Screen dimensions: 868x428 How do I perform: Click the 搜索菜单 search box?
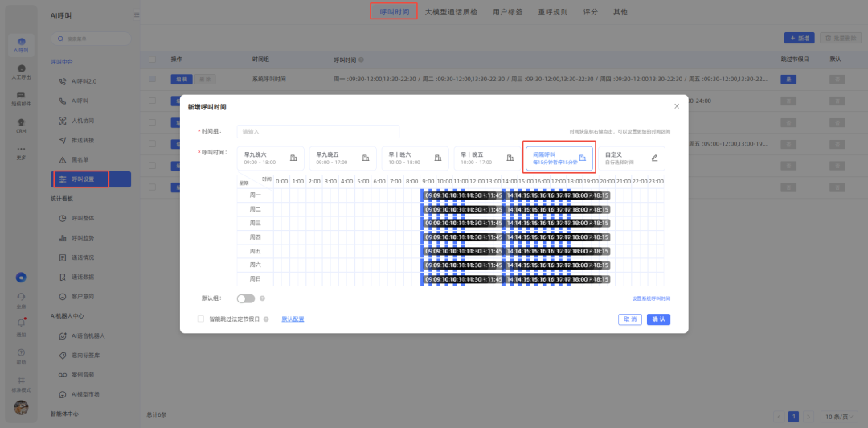[92, 39]
